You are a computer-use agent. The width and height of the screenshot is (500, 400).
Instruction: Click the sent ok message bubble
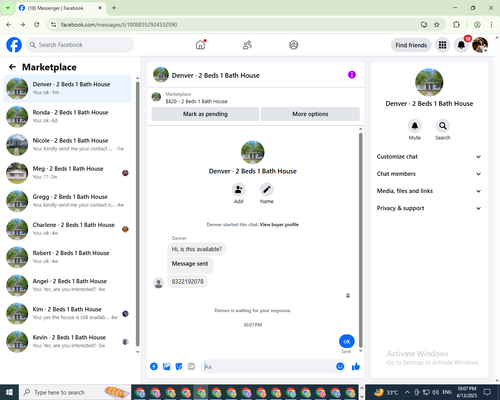[x=347, y=341]
